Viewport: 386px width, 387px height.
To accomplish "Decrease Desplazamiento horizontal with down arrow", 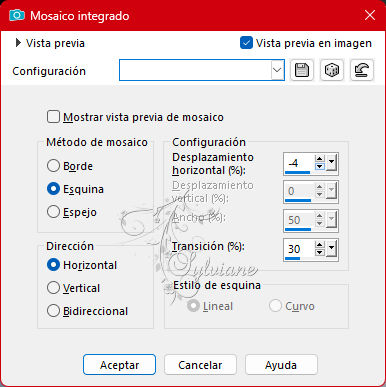I will [320, 166].
